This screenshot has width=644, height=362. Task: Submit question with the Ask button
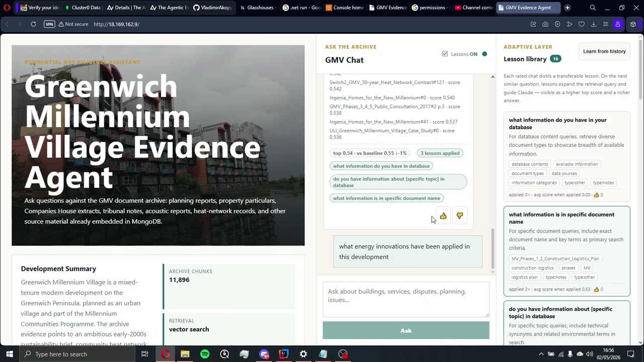coord(406,330)
